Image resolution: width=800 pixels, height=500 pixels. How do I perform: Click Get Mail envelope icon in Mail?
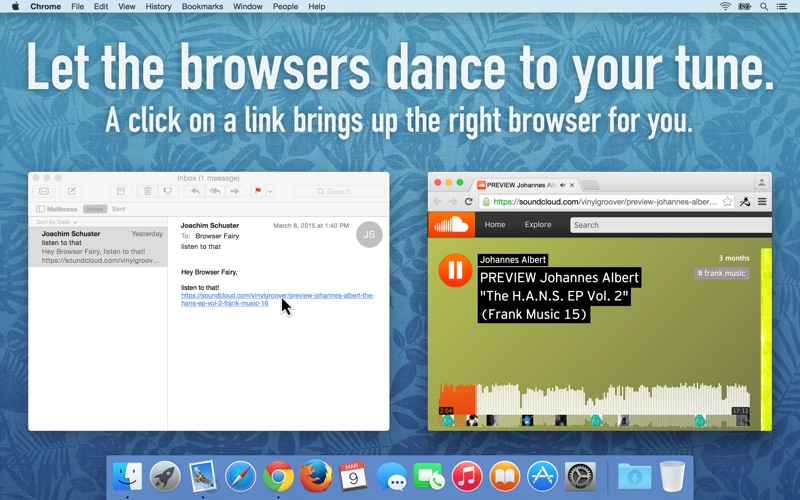[44, 191]
